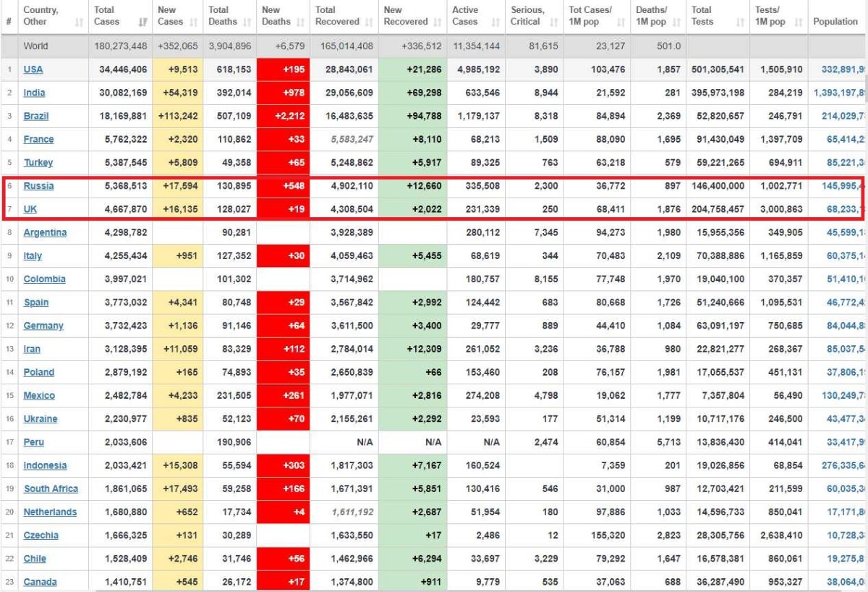
Task: Open the Colombia country link
Action: pos(44,279)
